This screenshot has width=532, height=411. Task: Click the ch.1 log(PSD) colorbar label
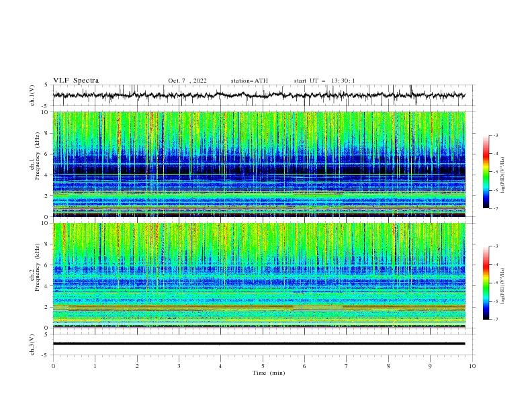tap(503, 175)
